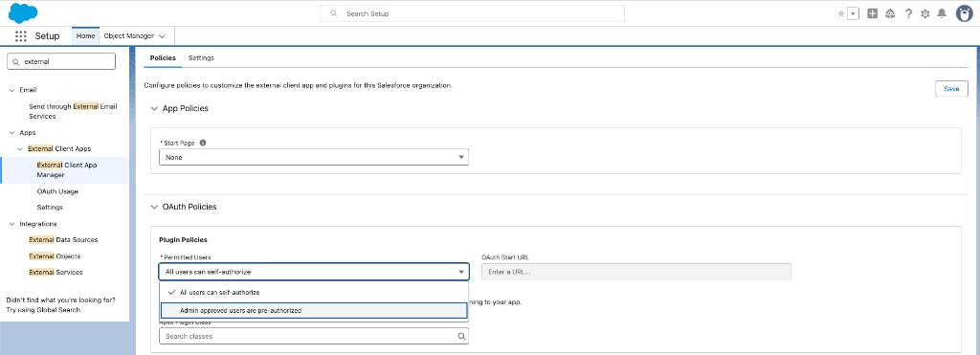Open OAuth Usage in sidebar
980x355 pixels.
(x=57, y=191)
